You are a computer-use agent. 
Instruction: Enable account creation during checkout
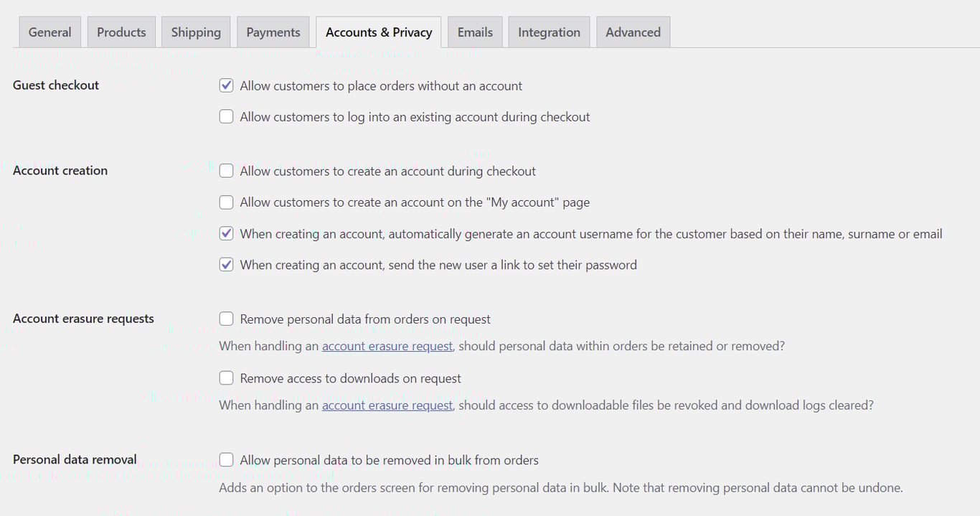pos(226,171)
